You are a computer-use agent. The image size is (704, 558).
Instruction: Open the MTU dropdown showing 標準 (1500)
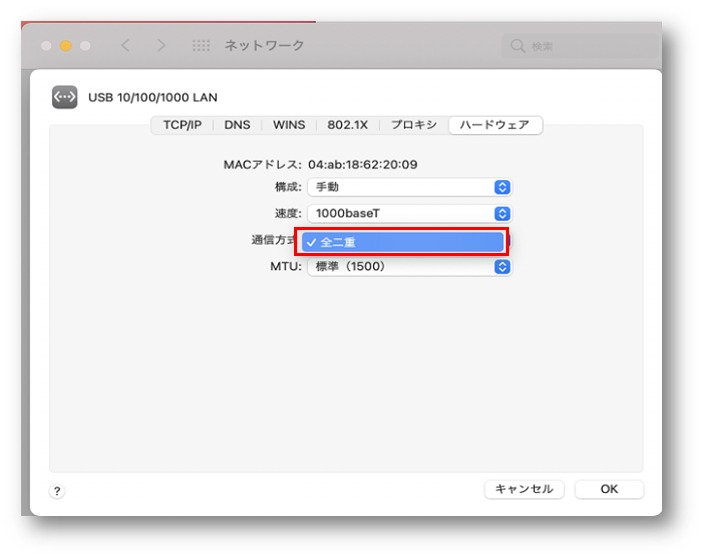409,267
